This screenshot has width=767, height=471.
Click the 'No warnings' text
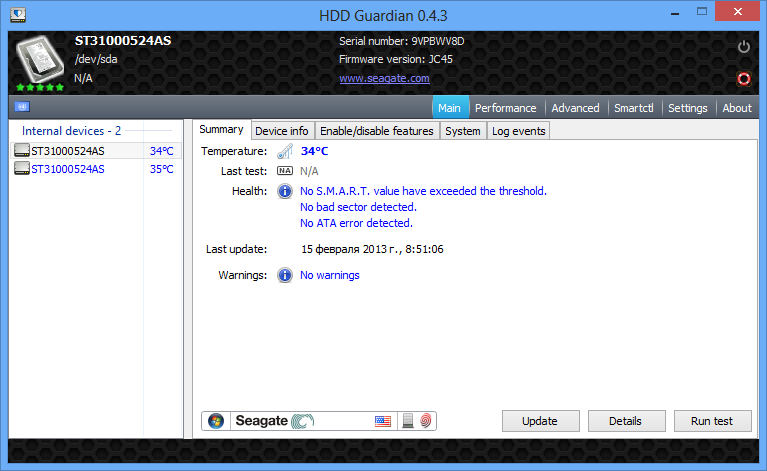click(330, 275)
